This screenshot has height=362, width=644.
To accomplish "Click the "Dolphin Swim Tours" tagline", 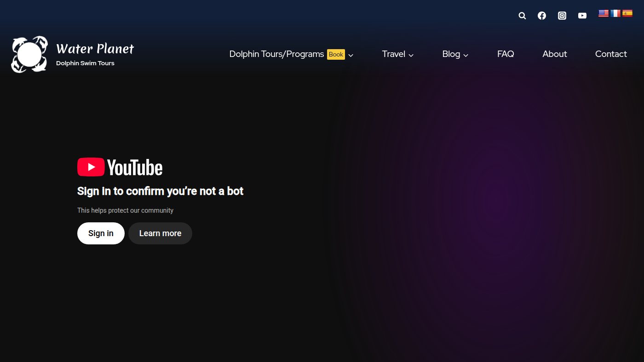I will click(x=85, y=63).
